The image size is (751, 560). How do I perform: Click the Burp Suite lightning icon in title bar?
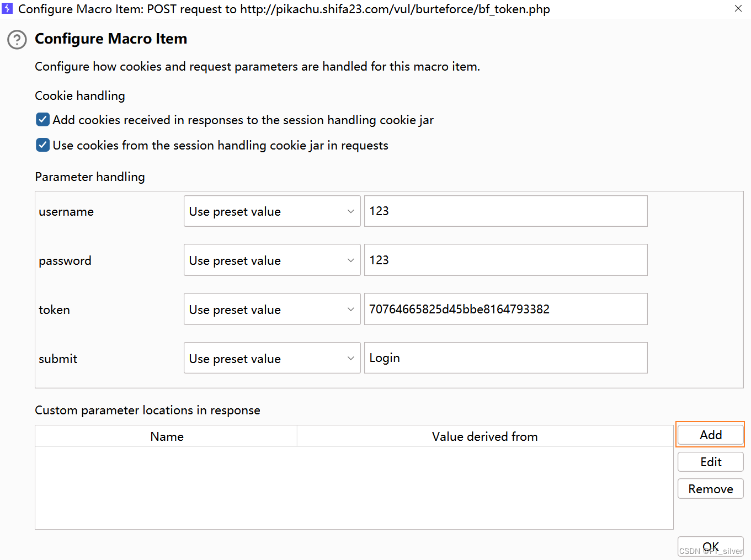click(7, 9)
